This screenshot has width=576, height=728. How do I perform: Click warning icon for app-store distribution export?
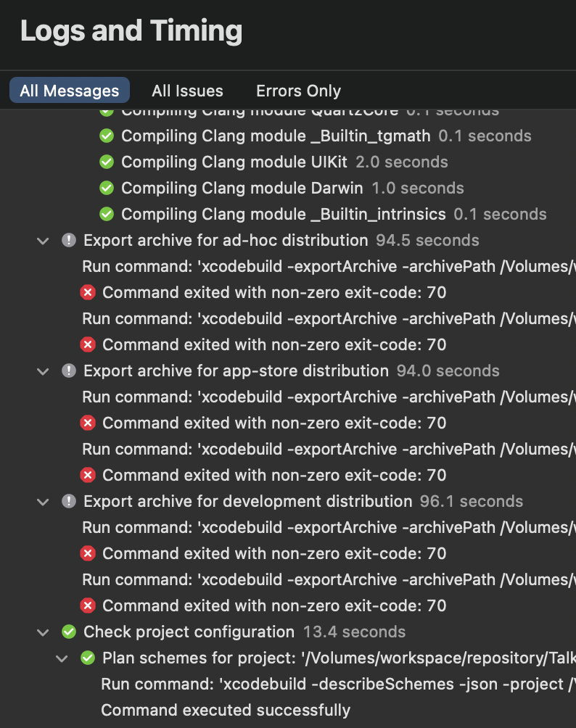pyautogui.click(x=69, y=371)
